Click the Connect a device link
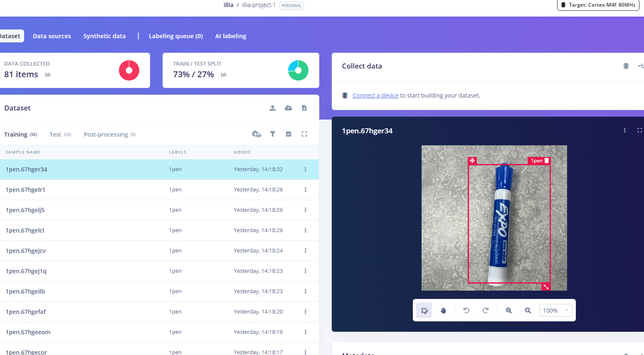Screen dimensions: 644x355 [375, 95]
